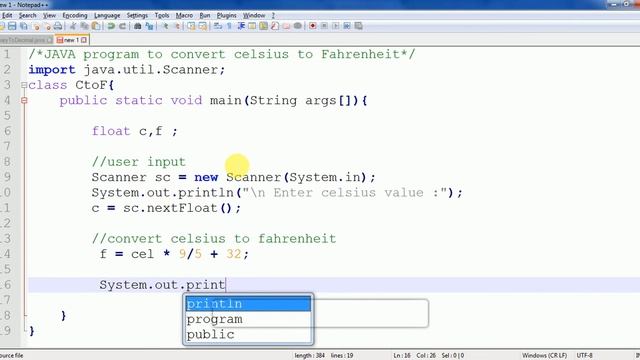
Task: Click the green Undo arrow
Action: click(x=111, y=26)
